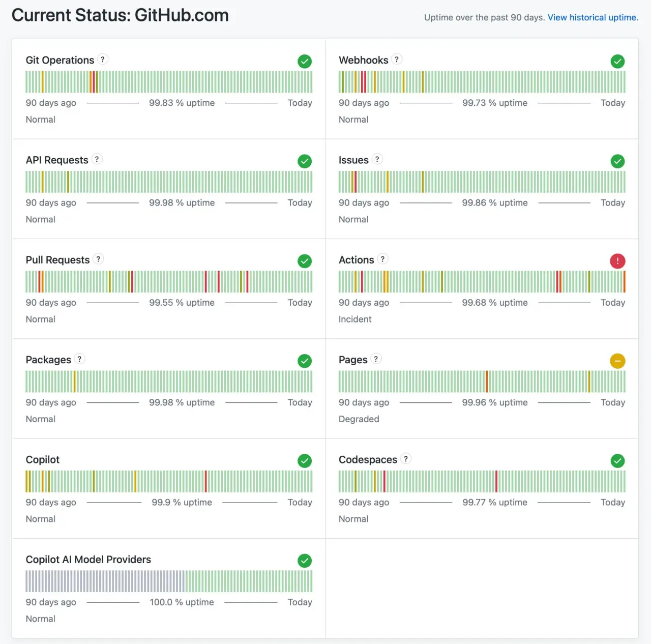Click the question mark next to API Requests
This screenshot has width=651, height=644.
97,159
